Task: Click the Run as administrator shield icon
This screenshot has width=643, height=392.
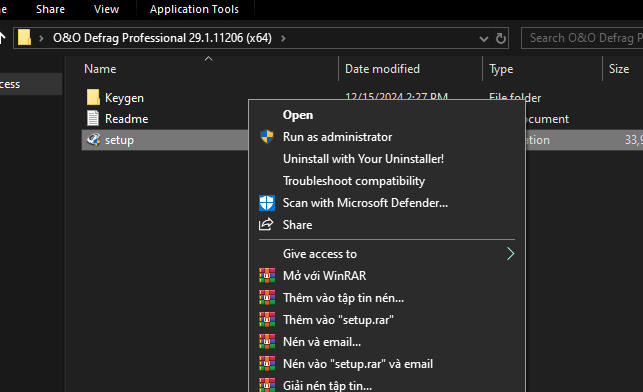Action: click(267, 137)
